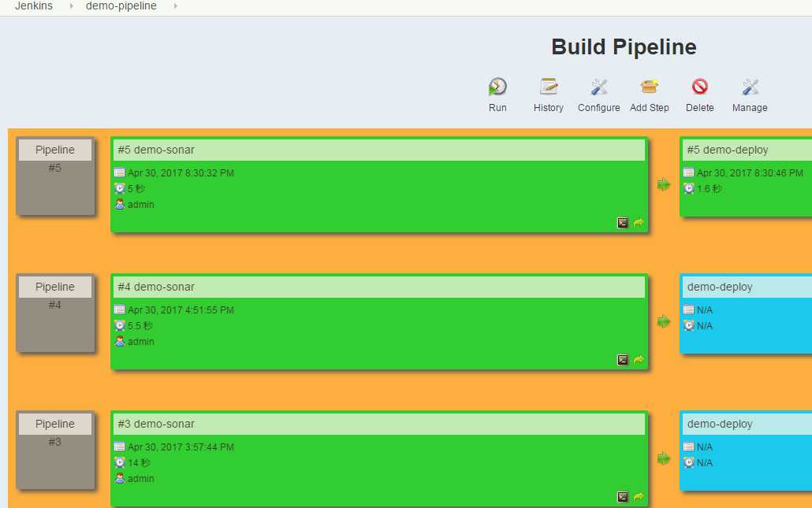Open the Manage tools icon
Screen dimensions: 812x508
[750, 87]
